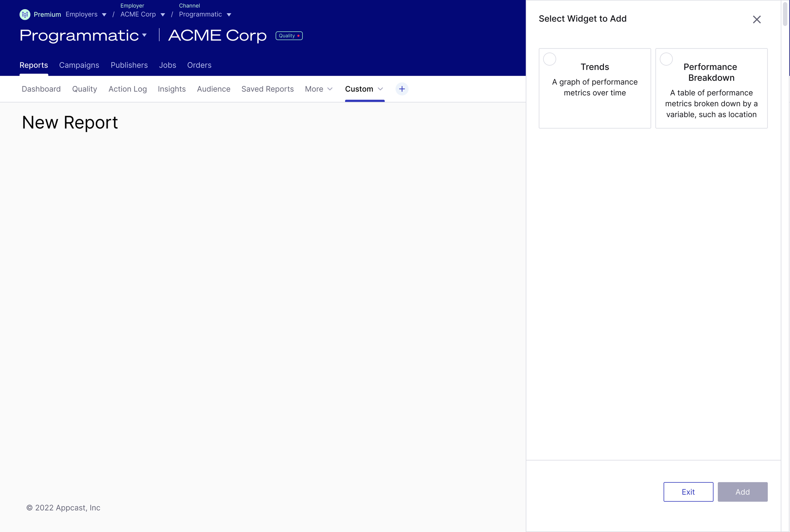Expand the Custom tab chevron
The width and height of the screenshot is (790, 532).
[380, 89]
